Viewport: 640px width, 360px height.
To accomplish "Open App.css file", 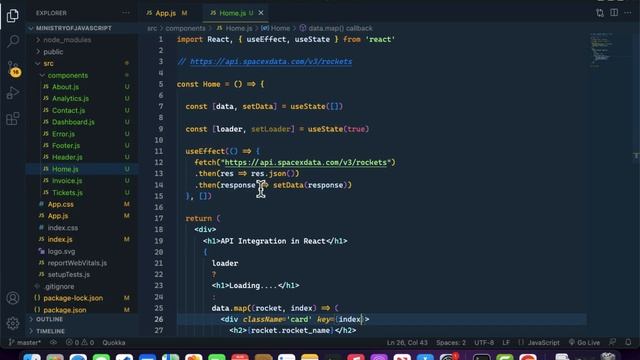I will pos(60,204).
